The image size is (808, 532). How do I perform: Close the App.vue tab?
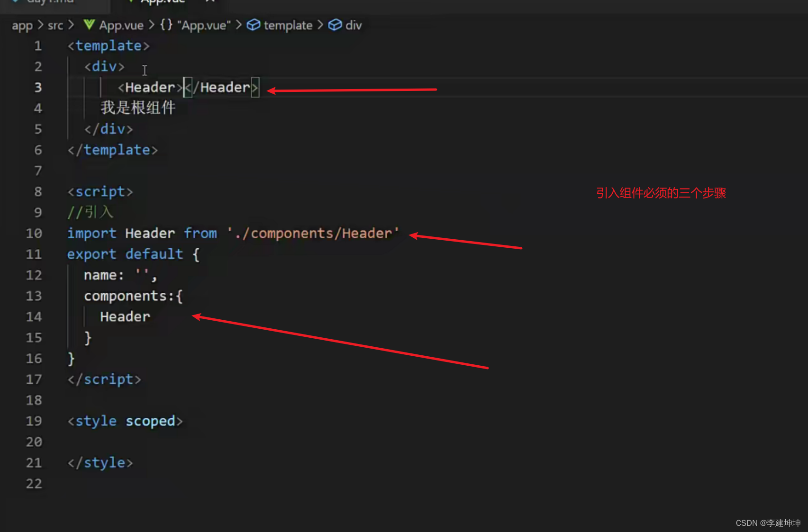click(x=210, y=1)
